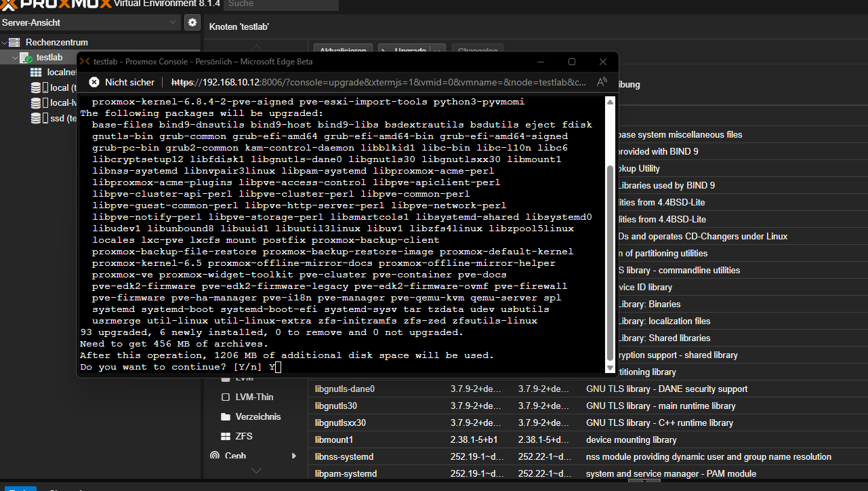868x491 pixels.
Task: Open ZFS menu item
Action: (x=244, y=436)
